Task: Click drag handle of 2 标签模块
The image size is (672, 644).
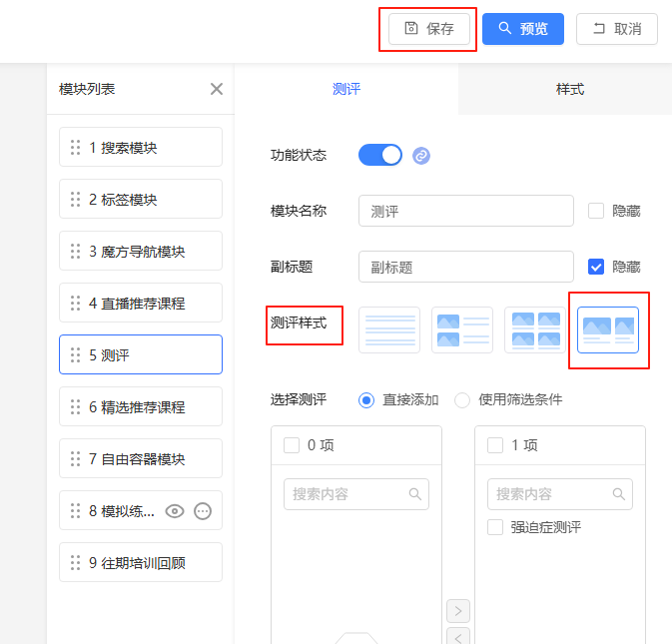Action: tap(76, 199)
